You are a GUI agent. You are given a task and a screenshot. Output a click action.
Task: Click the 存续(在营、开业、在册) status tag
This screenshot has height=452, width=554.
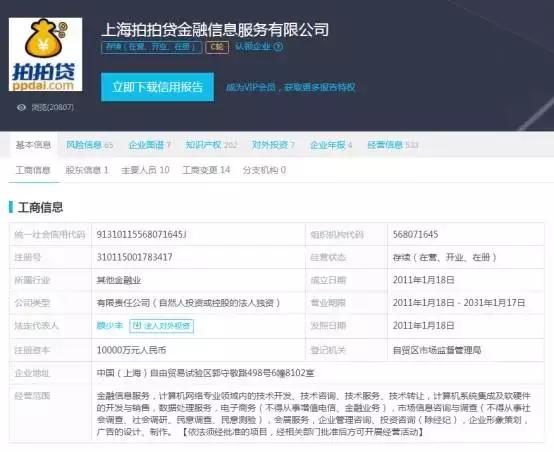152,47
